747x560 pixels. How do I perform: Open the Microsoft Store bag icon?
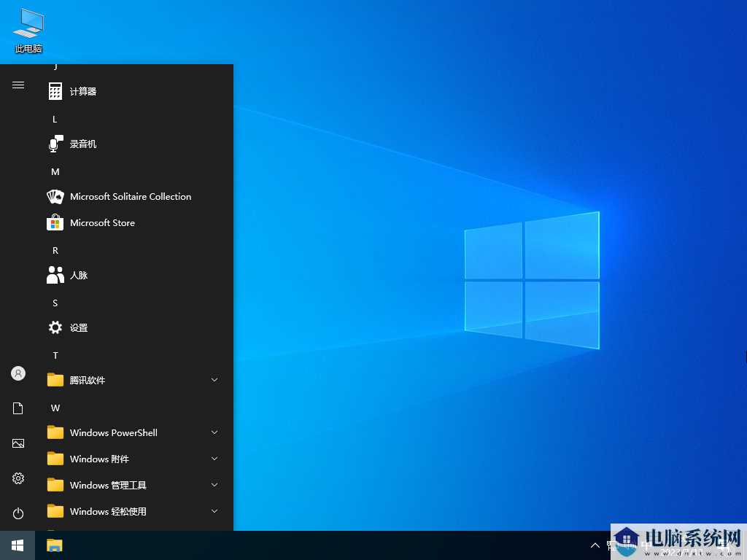(55, 222)
